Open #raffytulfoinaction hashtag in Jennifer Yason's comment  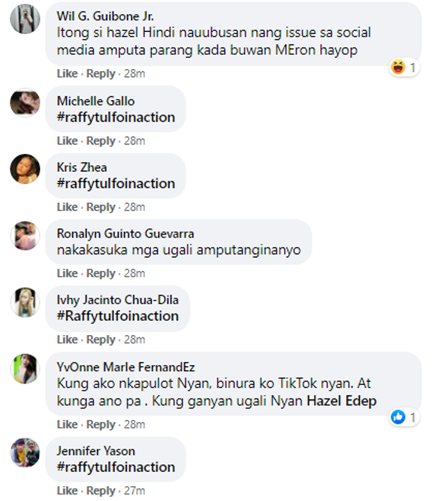[116, 467]
